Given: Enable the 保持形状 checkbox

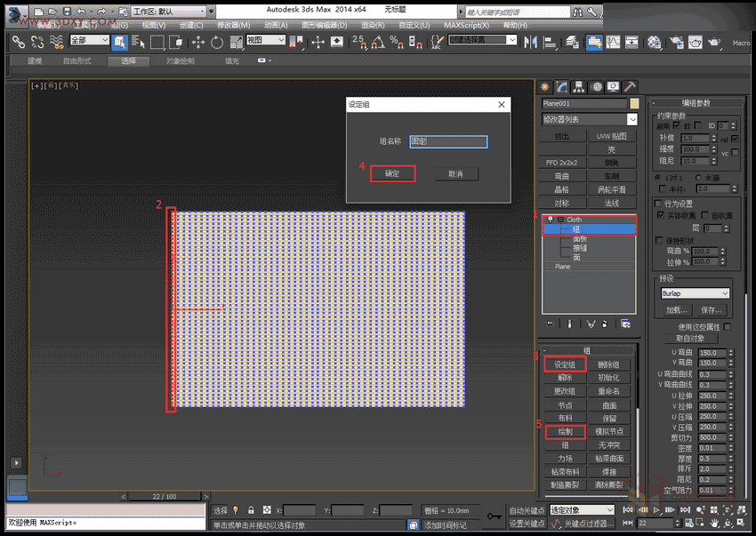Looking at the screenshot, I should point(659,241).
